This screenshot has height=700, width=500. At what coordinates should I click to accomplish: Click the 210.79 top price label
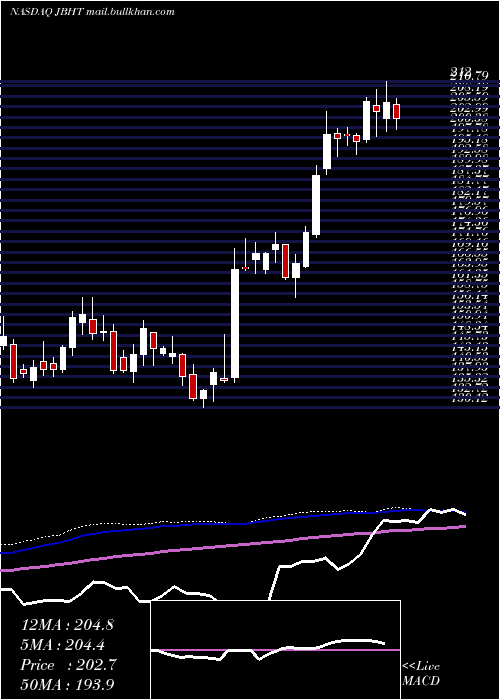469,74
